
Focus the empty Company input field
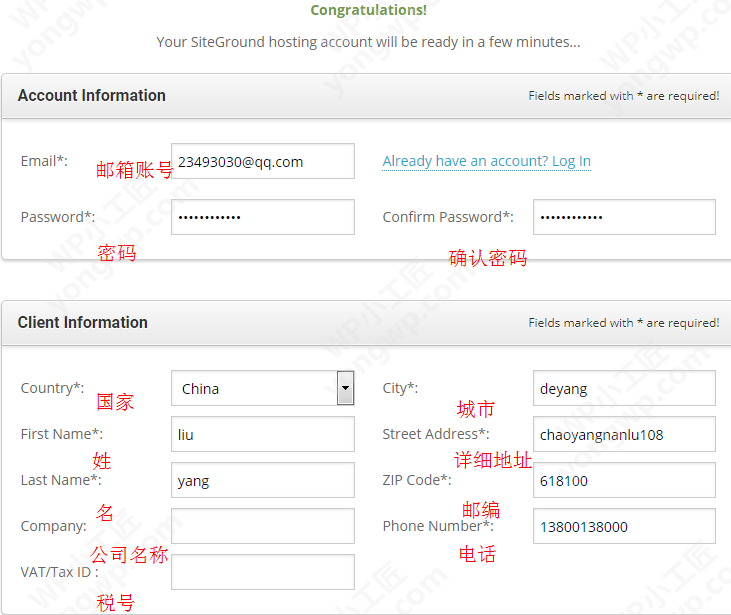[x=262, y=526]
